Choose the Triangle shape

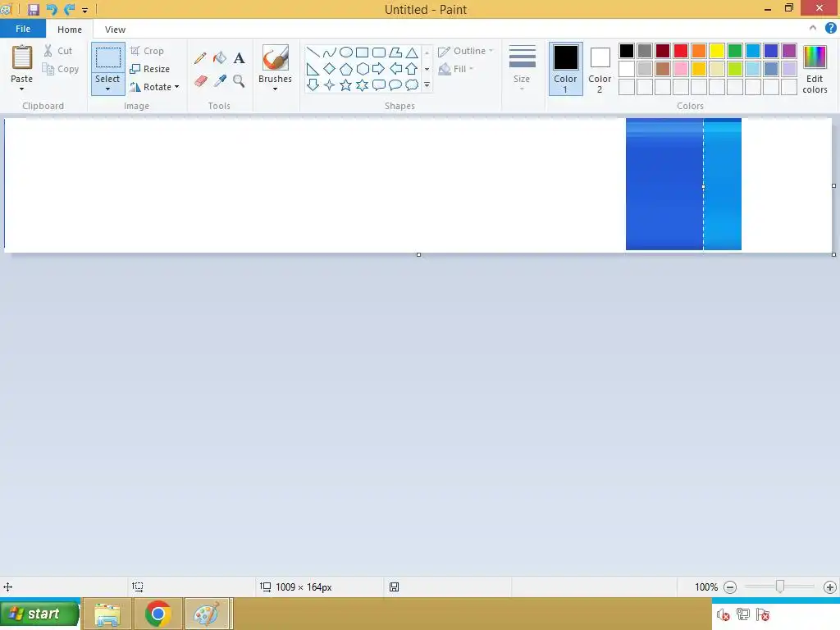click(x=412, y=52)
